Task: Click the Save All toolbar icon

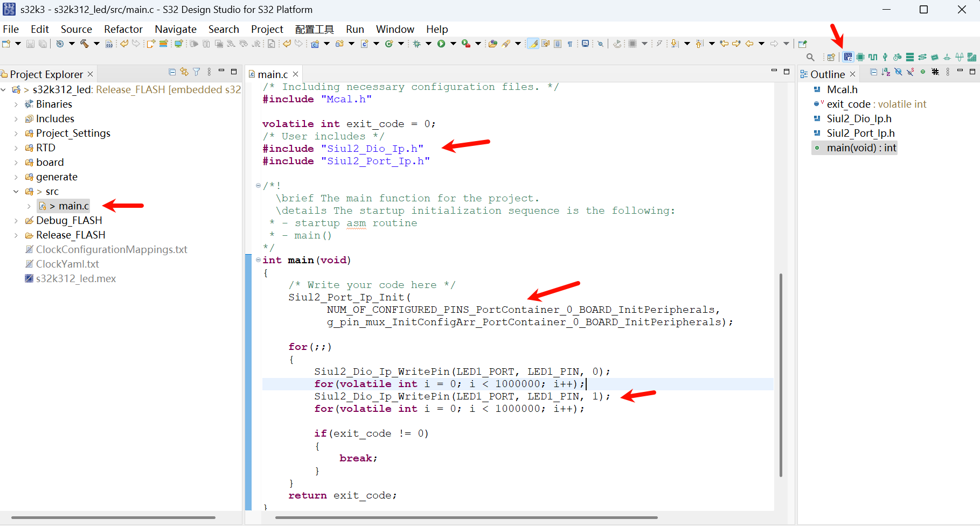Action: [x=43, y=44]
